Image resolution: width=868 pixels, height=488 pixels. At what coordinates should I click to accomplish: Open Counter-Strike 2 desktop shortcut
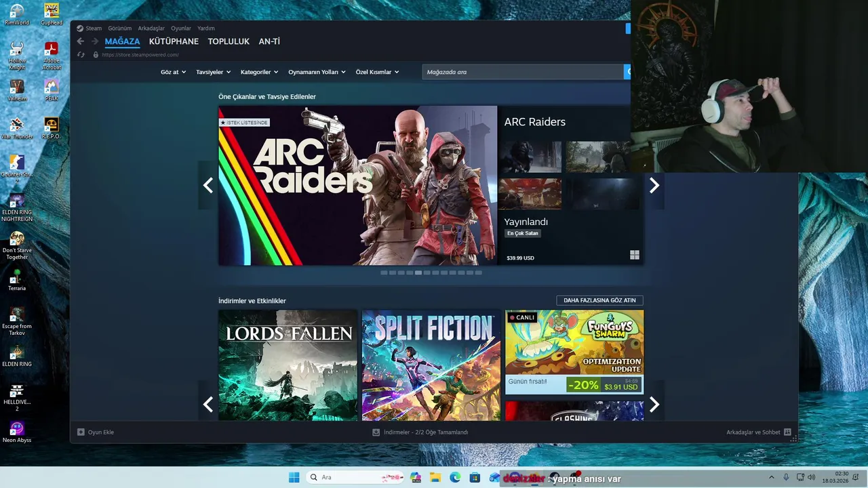[x=17, y=169]
